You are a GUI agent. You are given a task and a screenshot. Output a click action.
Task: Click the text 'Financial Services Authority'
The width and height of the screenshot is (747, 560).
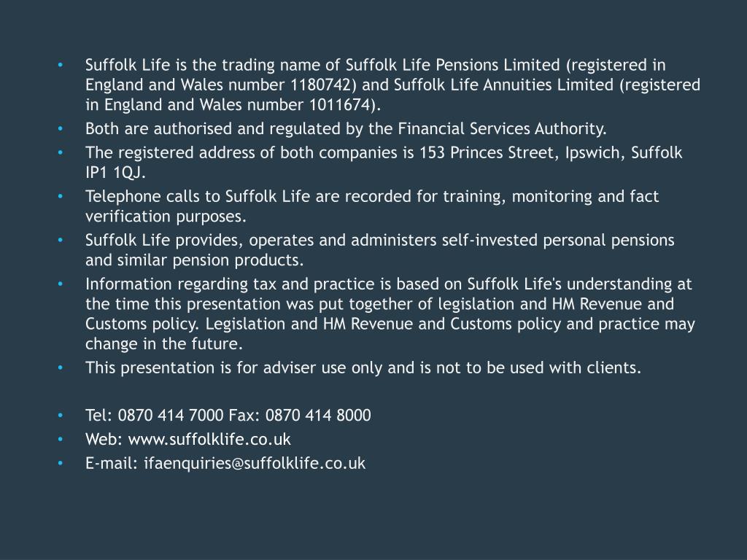[x=500, y=128]
